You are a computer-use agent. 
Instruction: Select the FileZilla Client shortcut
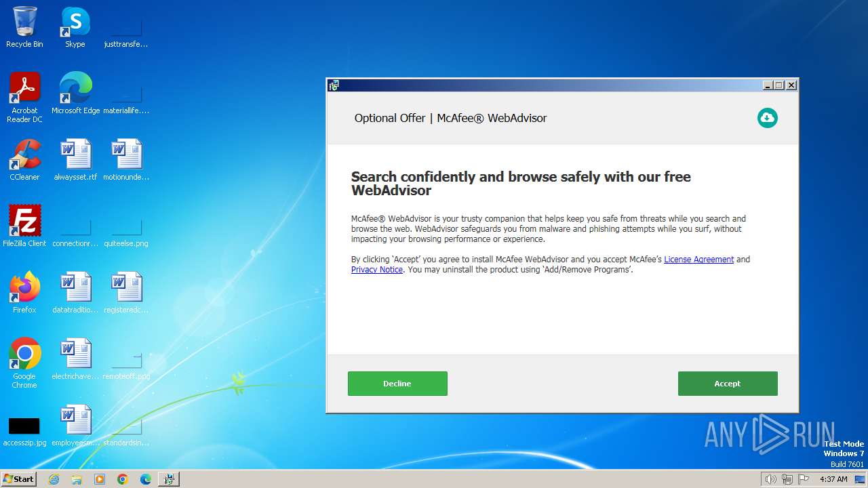tap(24, 226)
